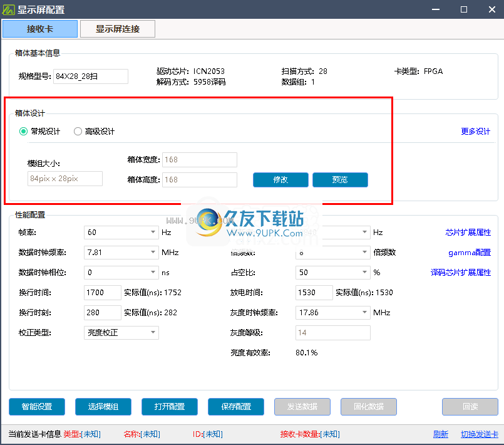Click the 接收卡数量:[未知] status text
The height and width of the screenshot is (445, 504).
tap(310, 434)
